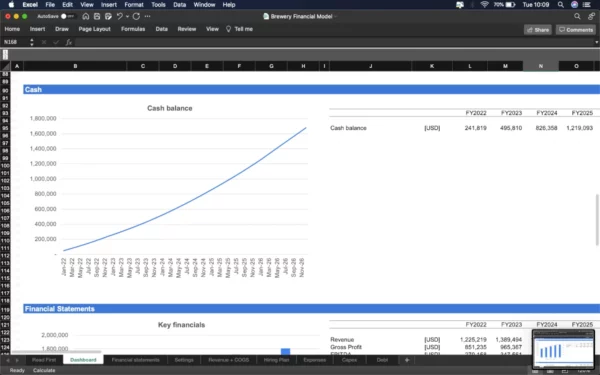Viewport: 600px width, 375px height.
Task: Open the Undo history dropdown arrow
Action: click(127, 16)
